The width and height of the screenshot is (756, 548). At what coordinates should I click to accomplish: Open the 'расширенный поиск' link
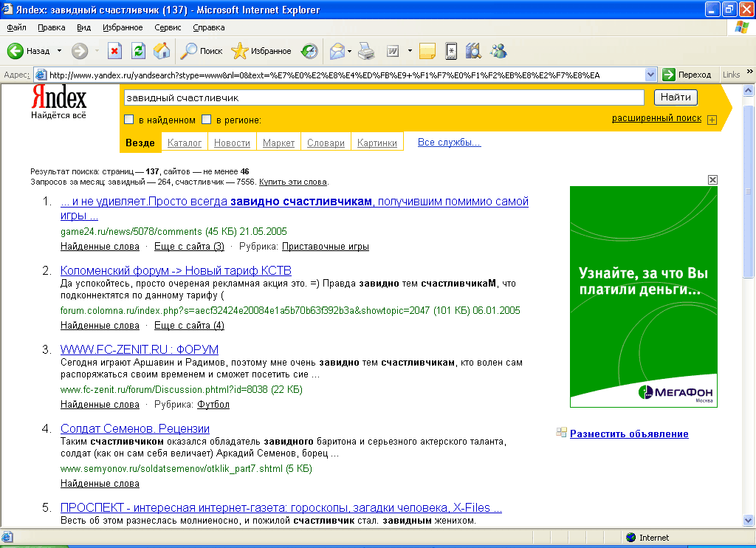click(656, 118)
